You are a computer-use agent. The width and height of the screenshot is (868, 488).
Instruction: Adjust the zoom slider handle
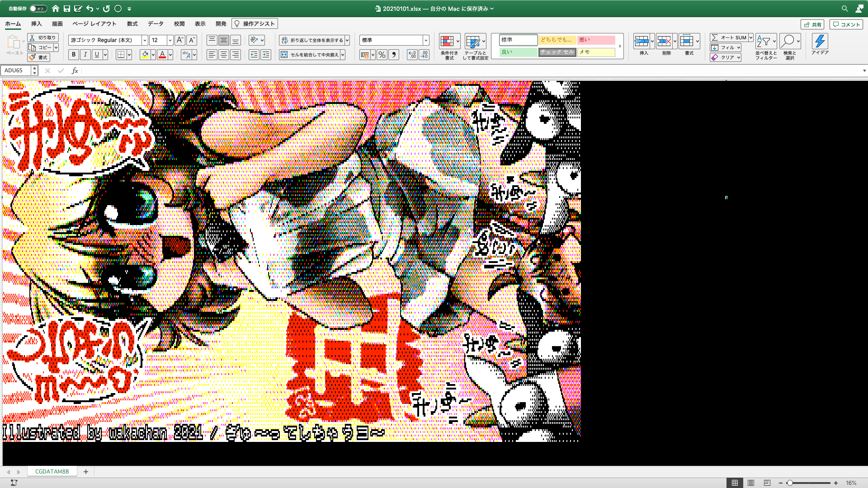789,483
